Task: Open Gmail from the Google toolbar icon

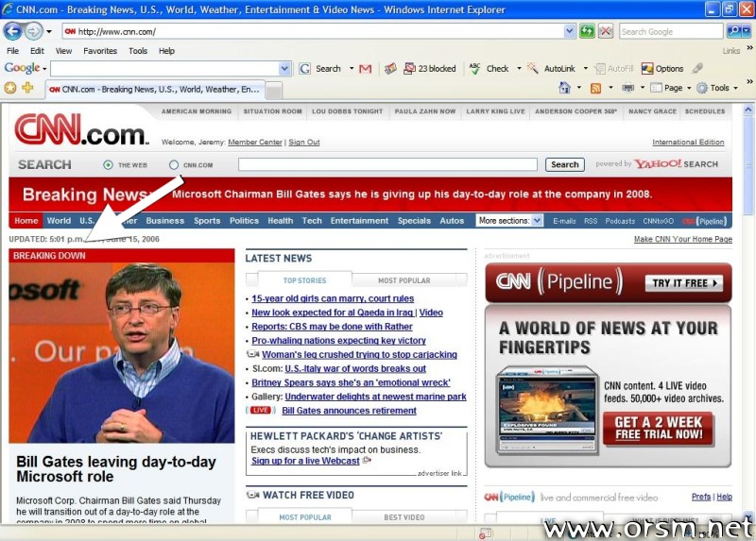Action: coord(366,69)
